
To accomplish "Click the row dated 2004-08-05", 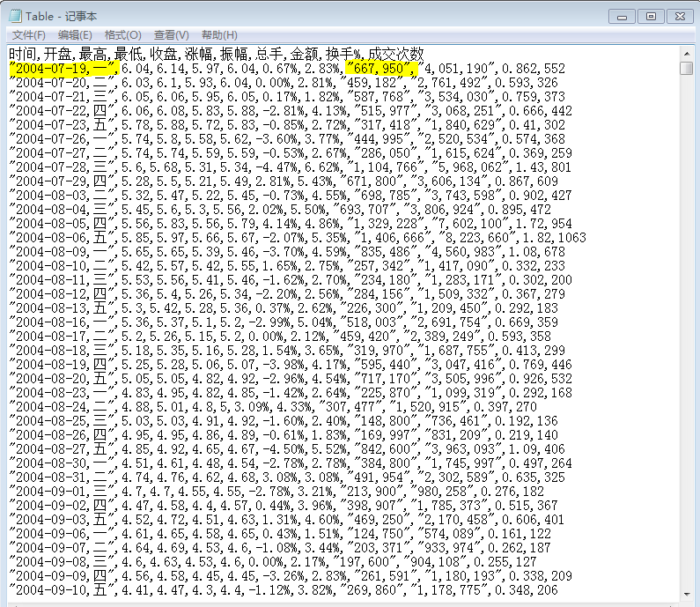I will [291, 223].
